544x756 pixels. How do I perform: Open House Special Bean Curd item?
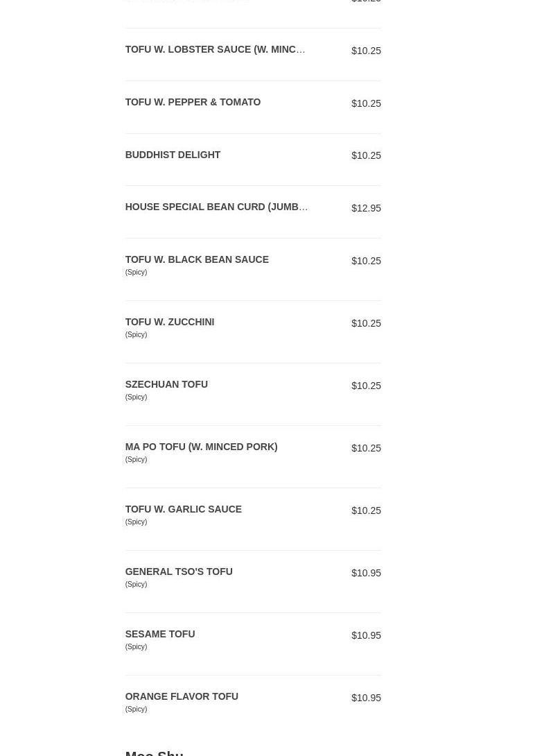pos(216,207)
